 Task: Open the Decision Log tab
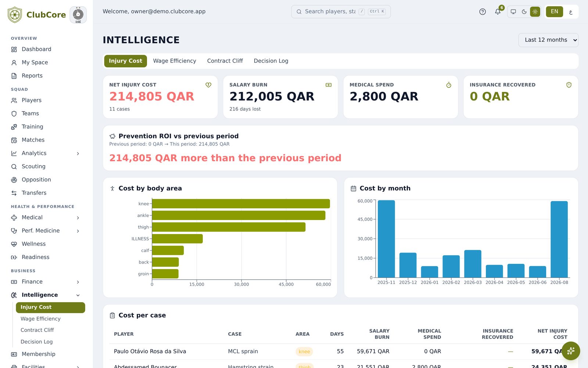[271, 61]
